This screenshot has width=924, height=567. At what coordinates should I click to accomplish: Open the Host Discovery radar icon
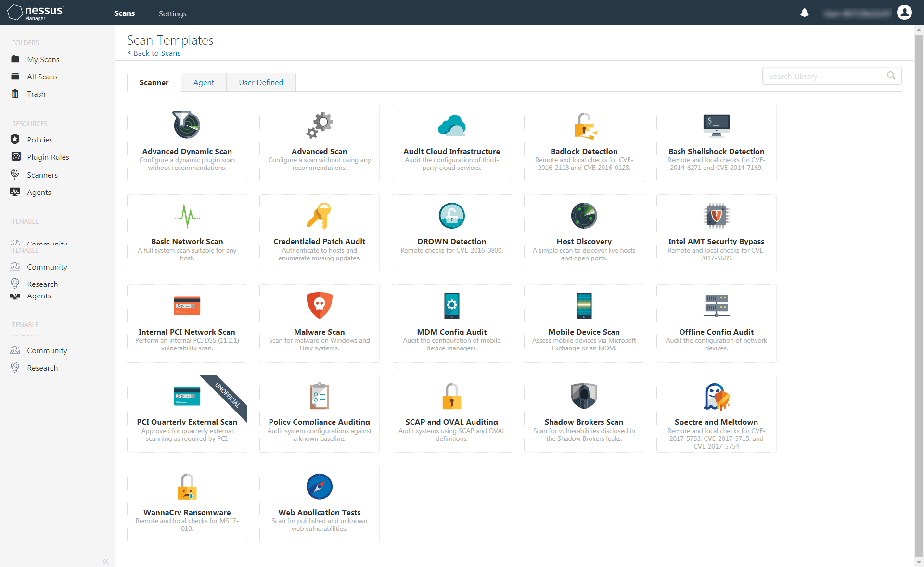[x=584, y=215]
